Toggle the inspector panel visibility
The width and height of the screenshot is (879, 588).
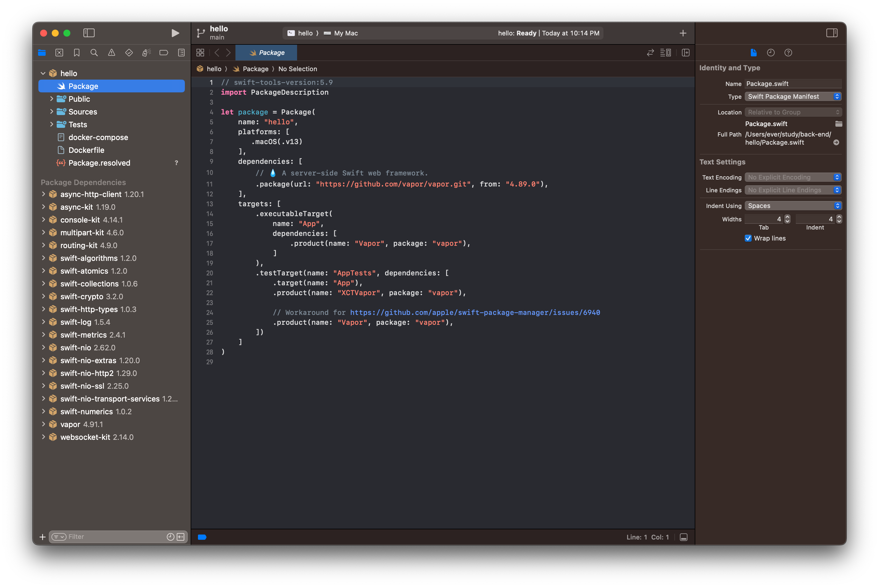[x=832, y=33]
